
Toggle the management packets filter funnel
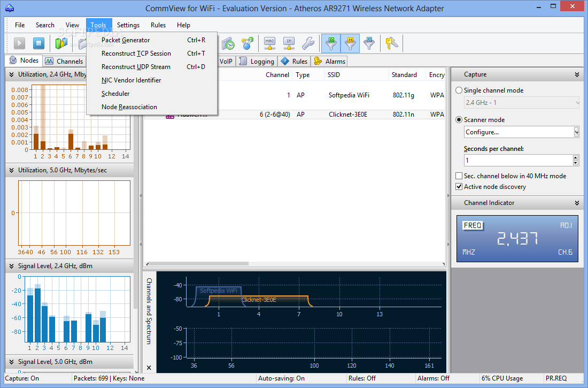click(350, 43)
